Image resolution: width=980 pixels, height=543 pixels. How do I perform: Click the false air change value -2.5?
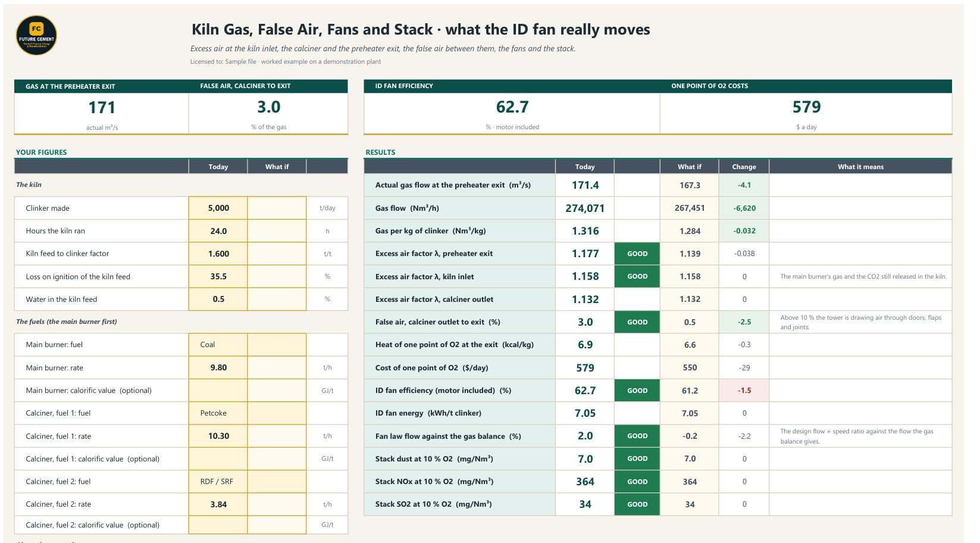click(744, 322)
